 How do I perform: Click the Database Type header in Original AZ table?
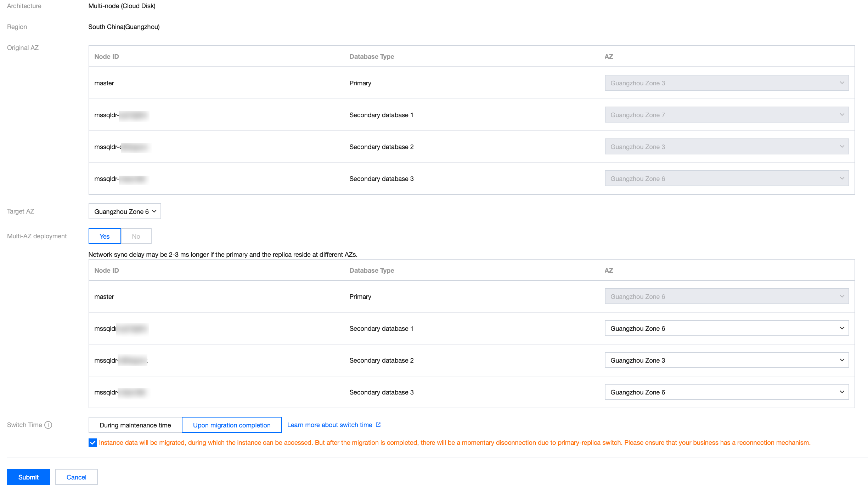click(372, 57)
